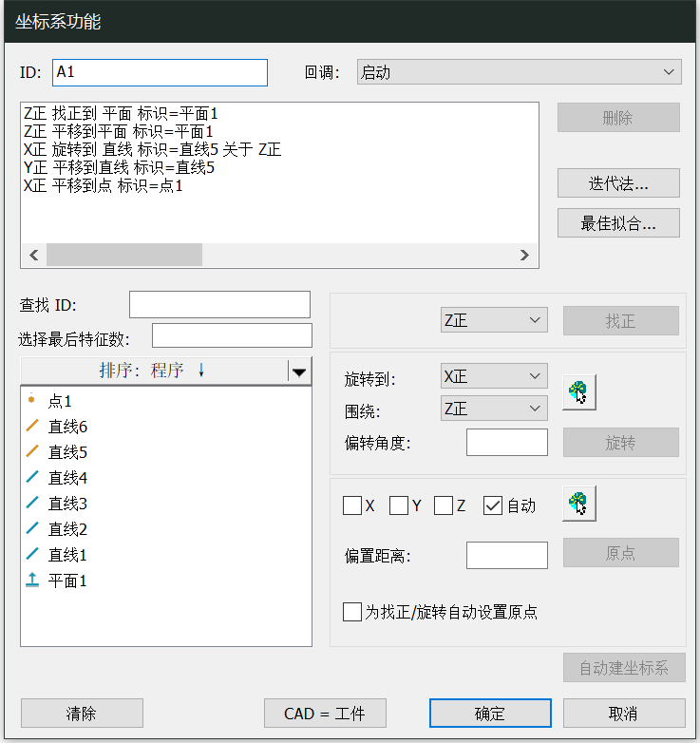The height and width of the screenshot is (743, 700).
Task: Open the 围绕 axis dropdown
Action: click(x=494, y=409)
